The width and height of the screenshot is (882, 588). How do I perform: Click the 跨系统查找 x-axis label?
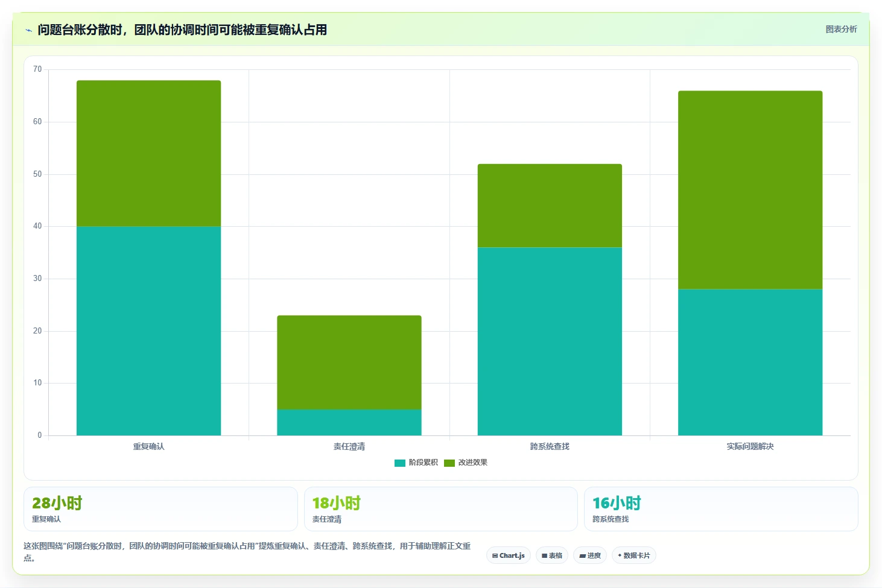tap(550, 446)
